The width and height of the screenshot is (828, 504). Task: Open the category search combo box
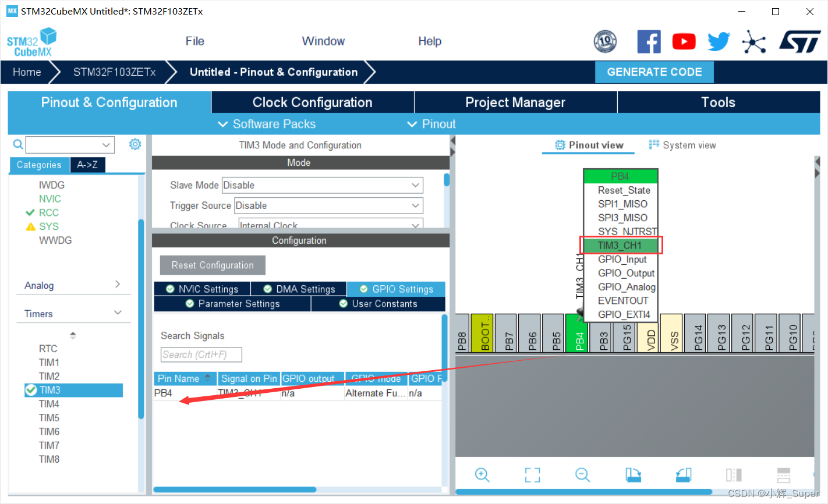(70, 145)
